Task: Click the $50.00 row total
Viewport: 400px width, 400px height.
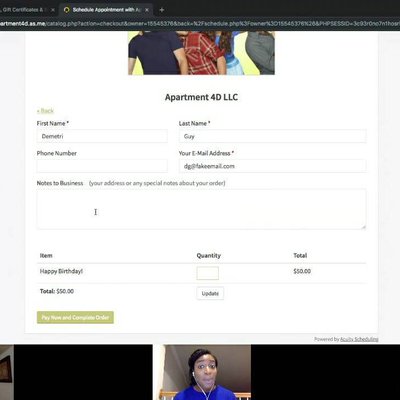Action: pyautogui.click(x=302, y=271)
